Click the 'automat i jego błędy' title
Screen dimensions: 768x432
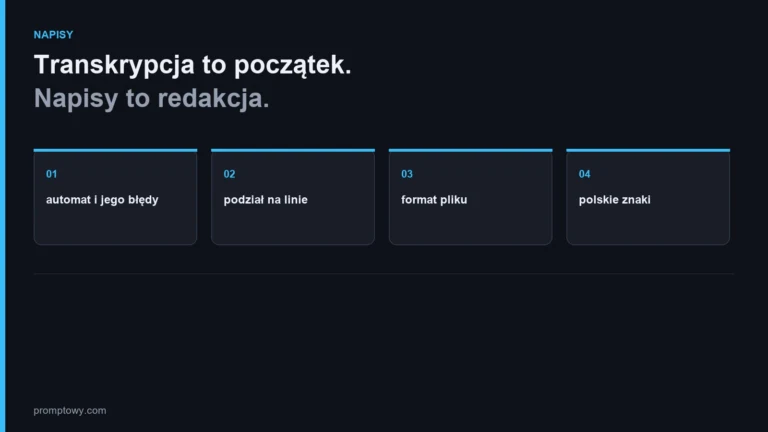pos(102,200)
